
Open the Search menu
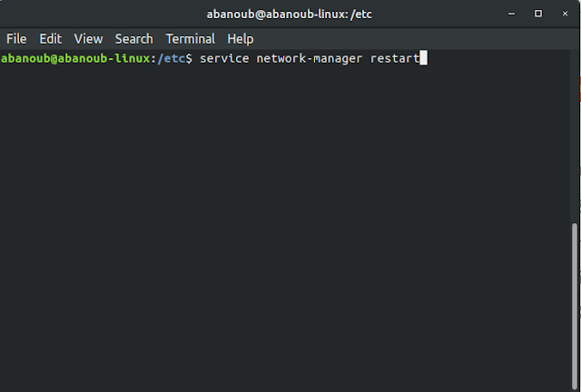133,39
